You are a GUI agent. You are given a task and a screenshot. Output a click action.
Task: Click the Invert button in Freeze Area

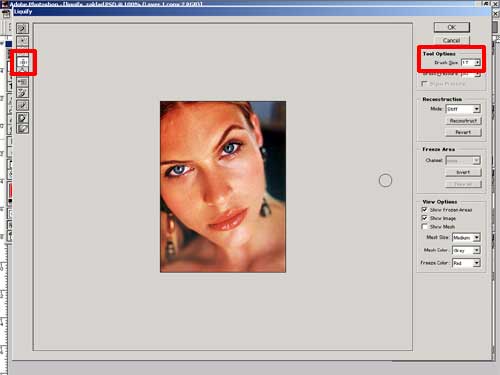pos(463,172)
